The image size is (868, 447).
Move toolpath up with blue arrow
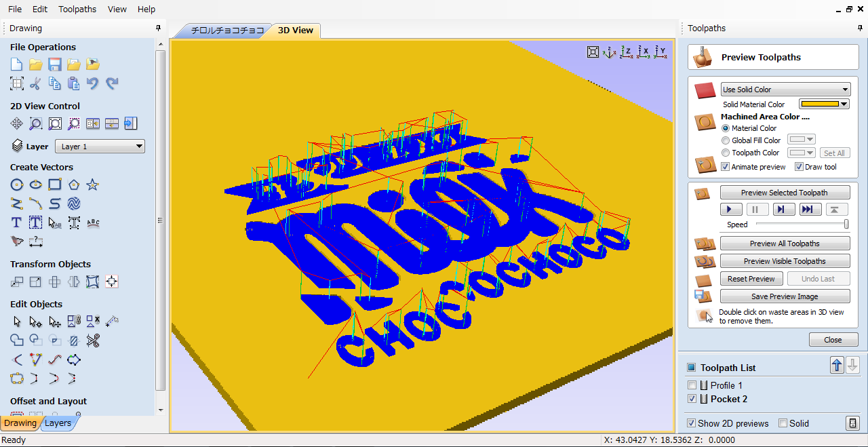[x=837, y=366]
